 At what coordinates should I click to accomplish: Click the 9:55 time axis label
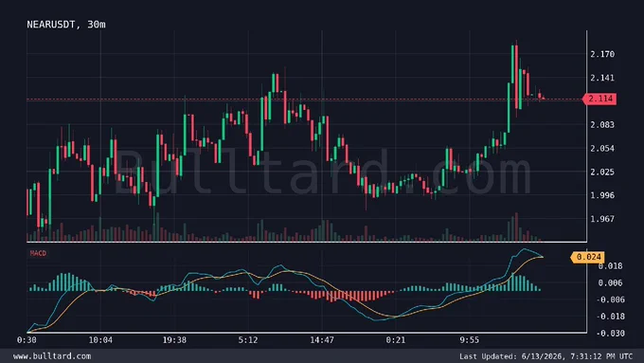470,340
